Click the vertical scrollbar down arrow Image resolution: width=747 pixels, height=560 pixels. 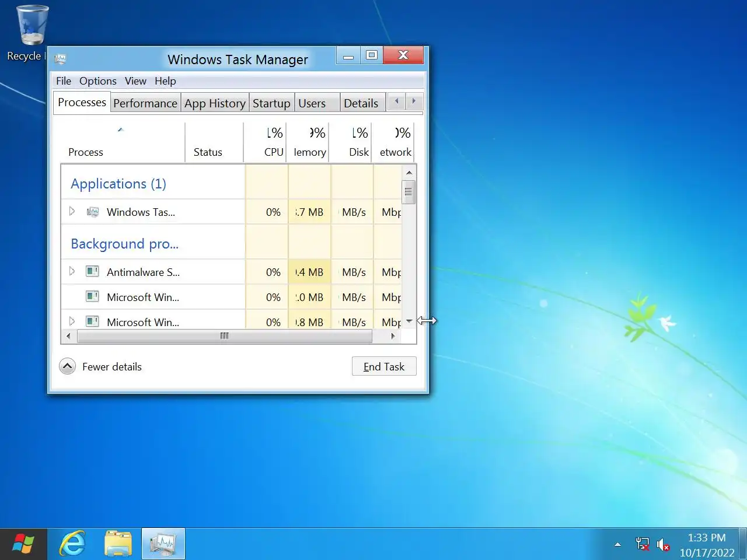click(409, 321)
